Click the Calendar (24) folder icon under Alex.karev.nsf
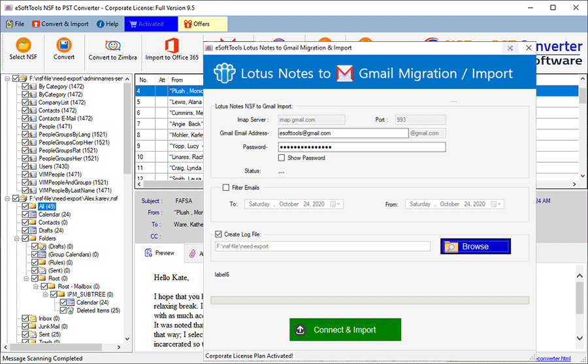The width and height of the screenshot is (588, 364). pos(33,214)
